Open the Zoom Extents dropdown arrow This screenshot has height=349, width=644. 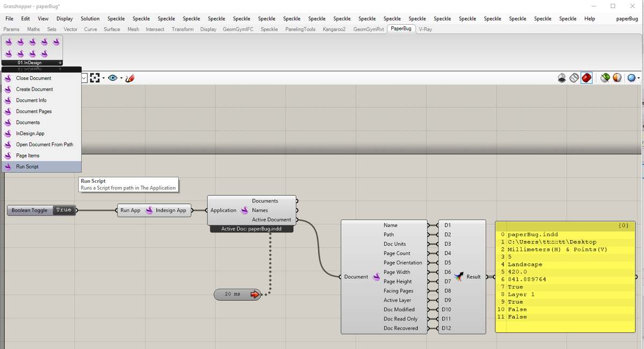103,78
